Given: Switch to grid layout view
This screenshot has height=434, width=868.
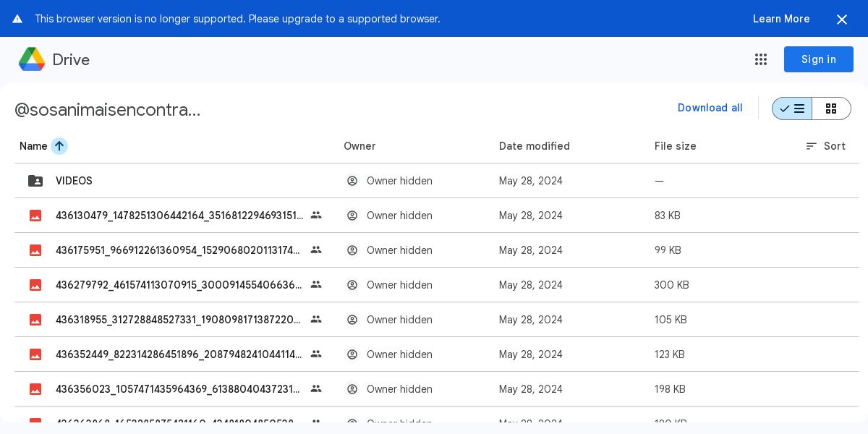Looking at the screenshot, I should click(831, 109).
